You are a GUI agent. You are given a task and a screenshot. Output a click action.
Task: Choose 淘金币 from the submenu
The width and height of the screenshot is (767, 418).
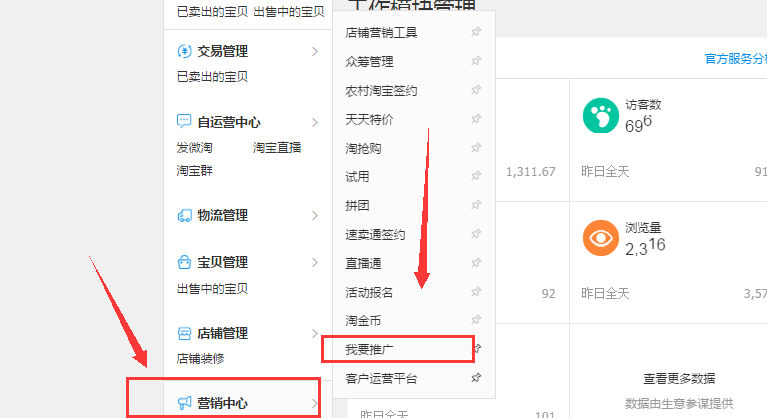click(363, 321)
